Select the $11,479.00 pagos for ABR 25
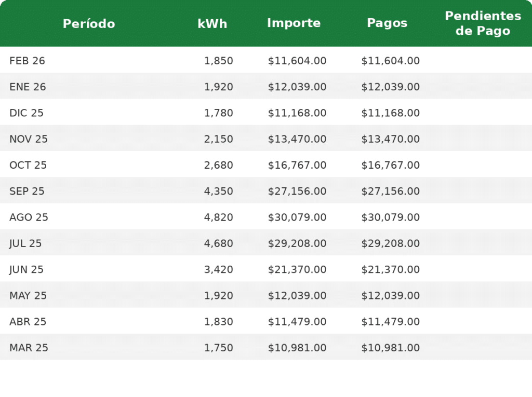The height and width of the screenshot is (397, 532). pos(390,322)
